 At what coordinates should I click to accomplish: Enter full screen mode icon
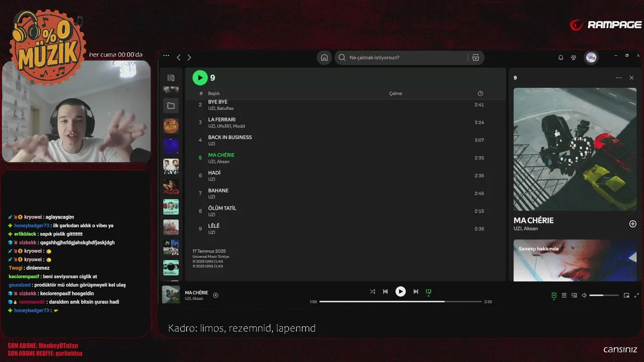point(636,296)
